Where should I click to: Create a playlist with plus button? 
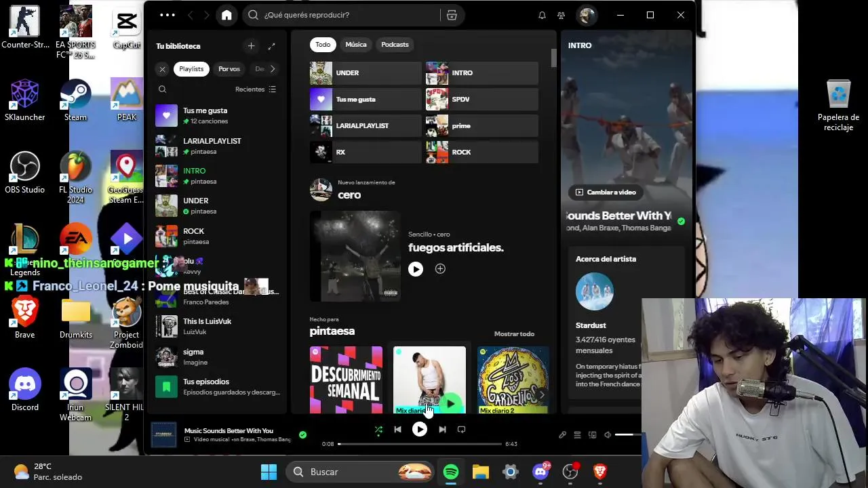point(251,46)
